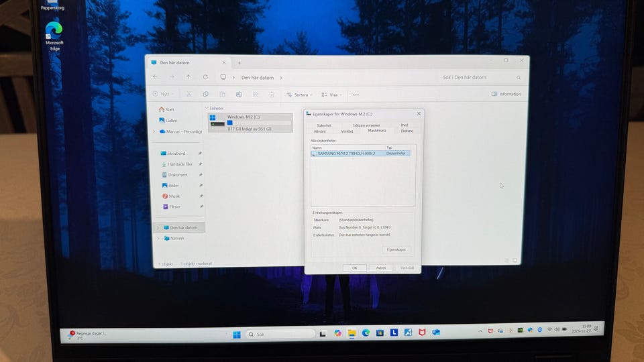This screenshot has height=362, width=644.
Task: Go back in File Explorer
Action: (155, 77)
